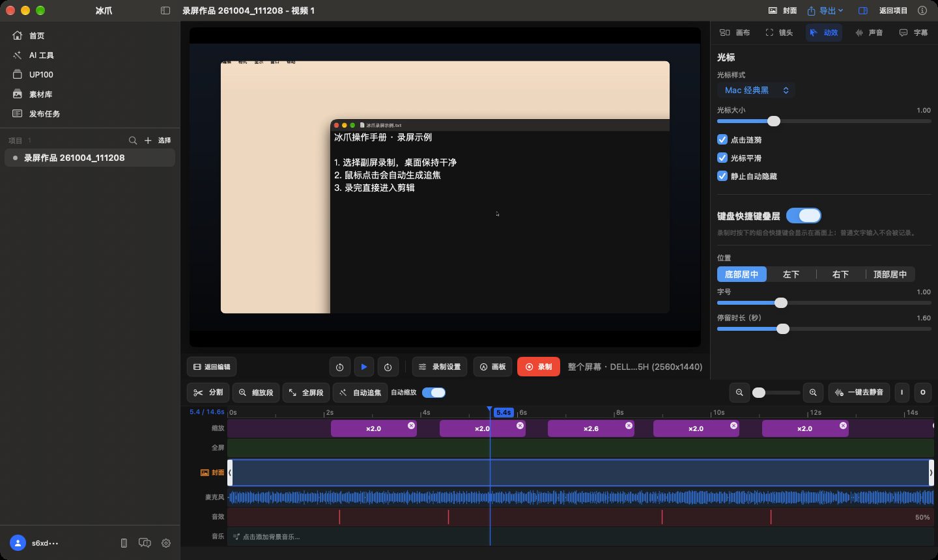Disable the 自动缩放 toggle
This screenshot has height=560, width=938.
pos(434,393)
